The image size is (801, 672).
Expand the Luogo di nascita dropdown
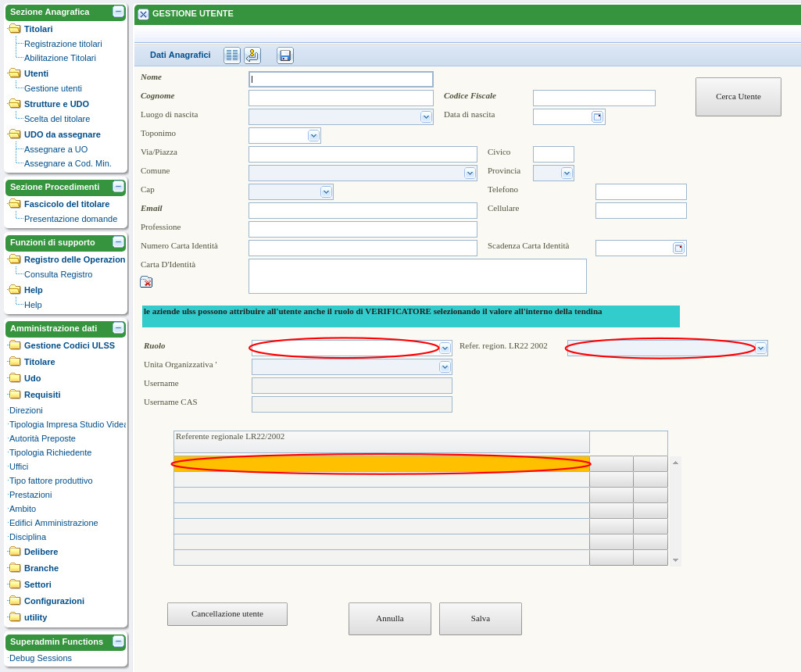click(x=426, y=117)
